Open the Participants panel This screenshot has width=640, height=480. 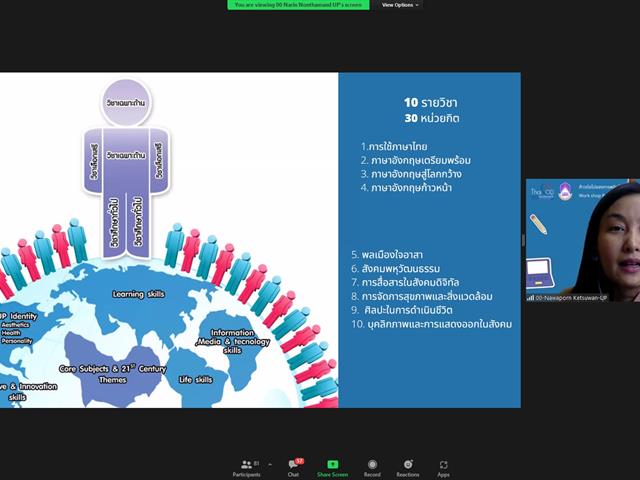[247, 468]
